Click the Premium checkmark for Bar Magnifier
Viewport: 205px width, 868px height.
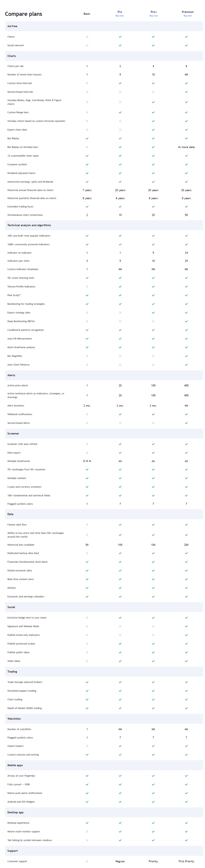pos(186,356)
